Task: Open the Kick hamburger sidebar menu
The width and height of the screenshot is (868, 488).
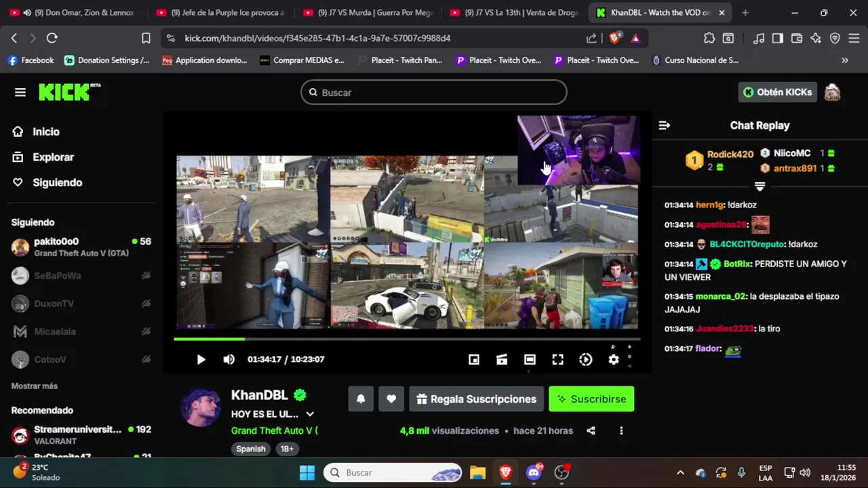Action: point(20,92)
